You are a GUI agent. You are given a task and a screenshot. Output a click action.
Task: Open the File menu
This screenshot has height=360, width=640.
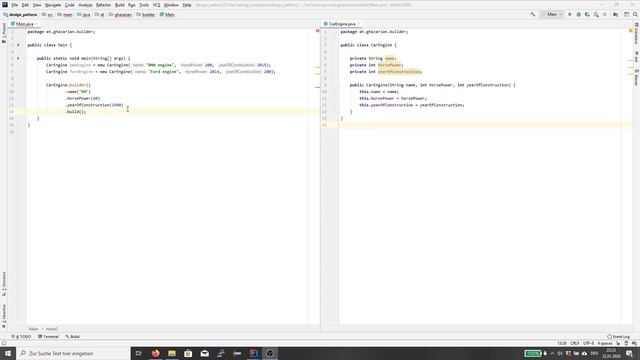coord(15,5)
